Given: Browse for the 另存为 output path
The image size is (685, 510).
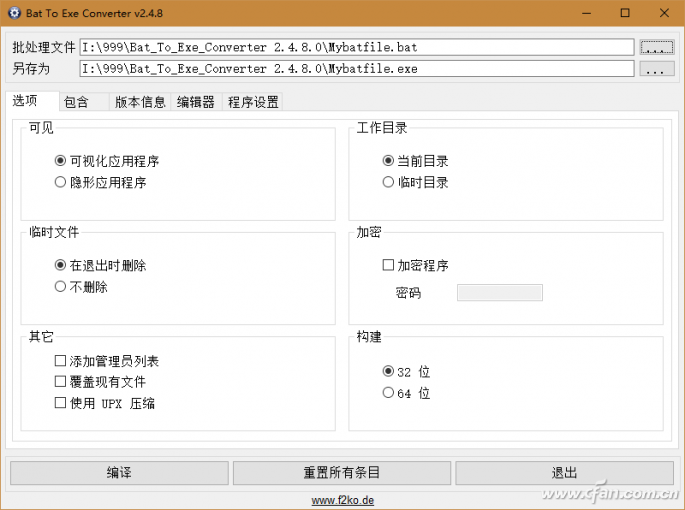Looking at the screenshot, I should tap(657, 69).
